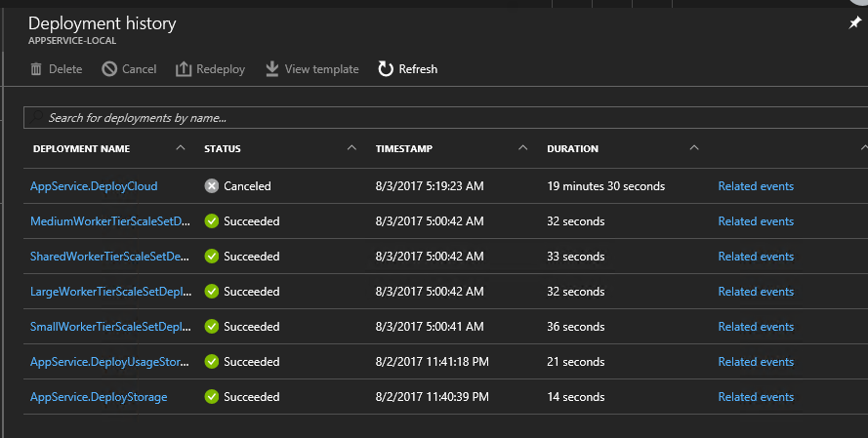
Task: Open Related events for SmallWorkerTierScaleSetDepl...
Action: click(756, 327)
